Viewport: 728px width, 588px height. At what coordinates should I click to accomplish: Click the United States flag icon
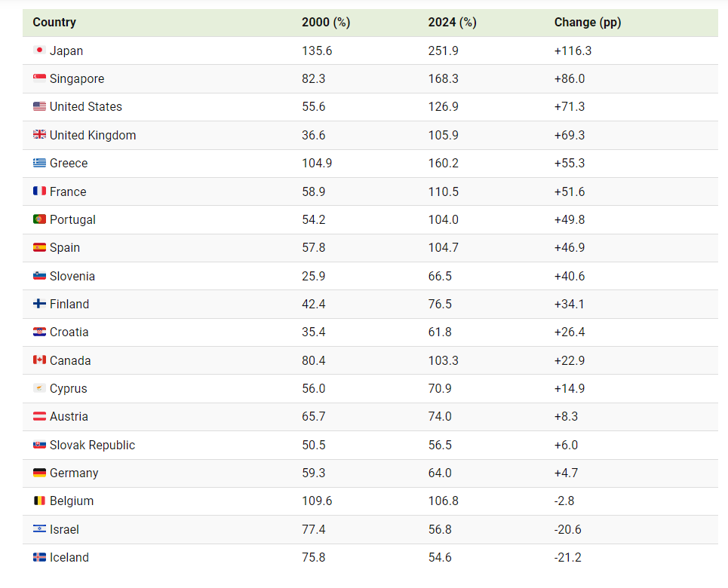[39, 107]
